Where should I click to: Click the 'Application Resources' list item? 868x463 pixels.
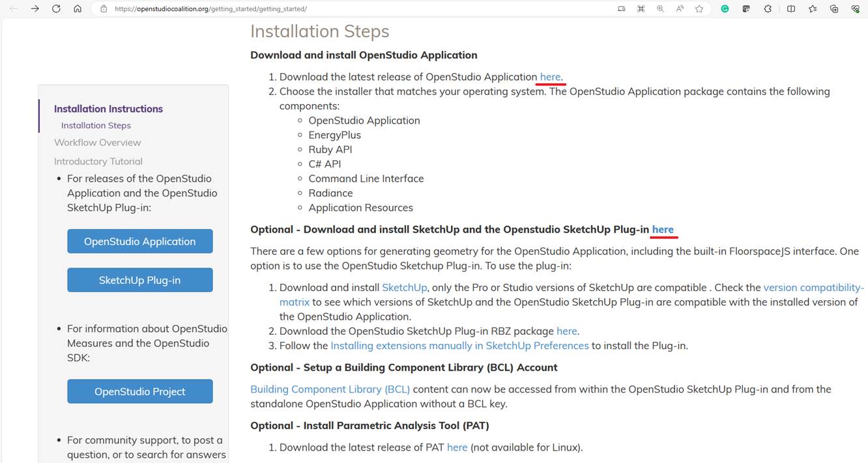tap(361, 208)
